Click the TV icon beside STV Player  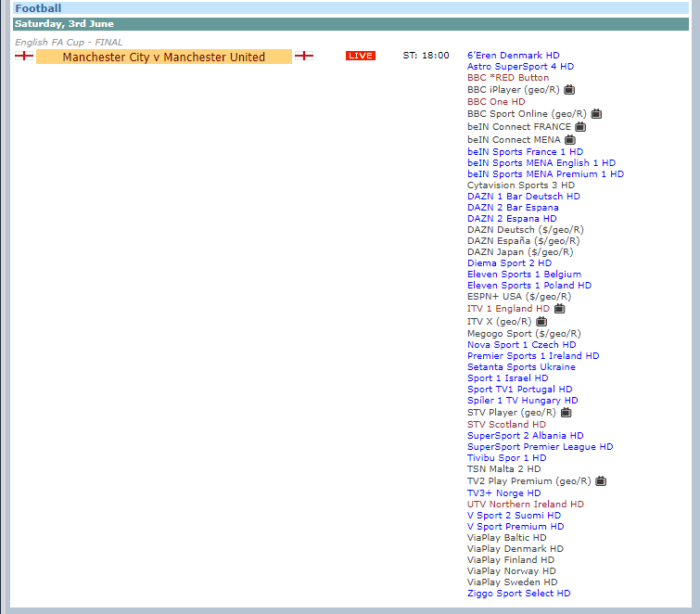[566, 412]
